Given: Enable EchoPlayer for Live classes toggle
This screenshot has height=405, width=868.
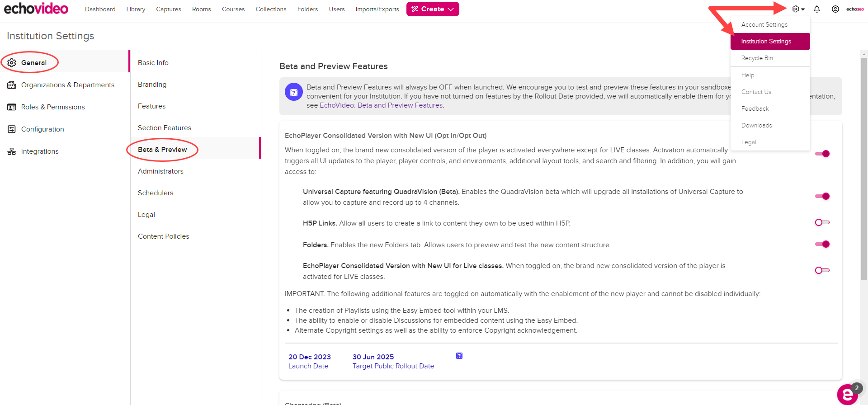Looking at the screenshot, I should 822,270.
